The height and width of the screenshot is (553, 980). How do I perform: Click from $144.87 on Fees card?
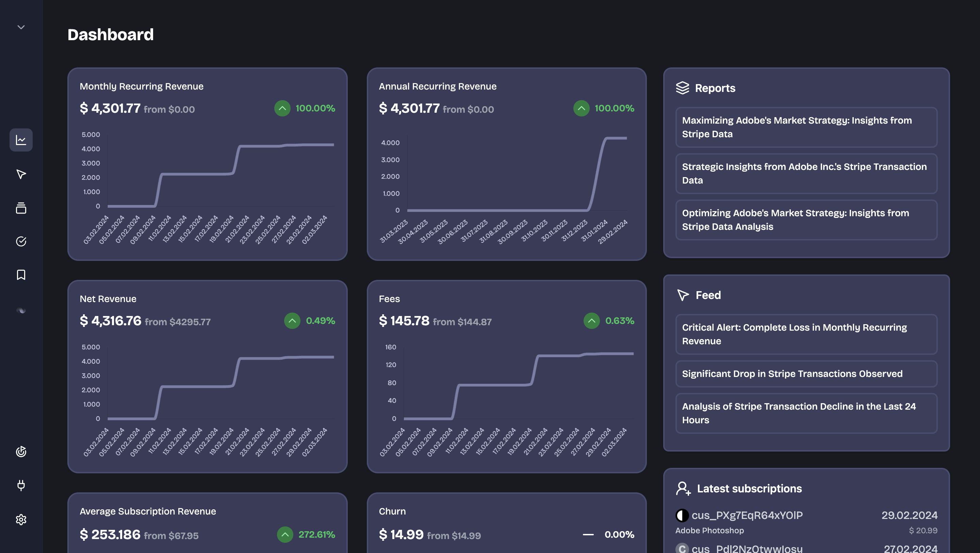[x=462, y=322]
